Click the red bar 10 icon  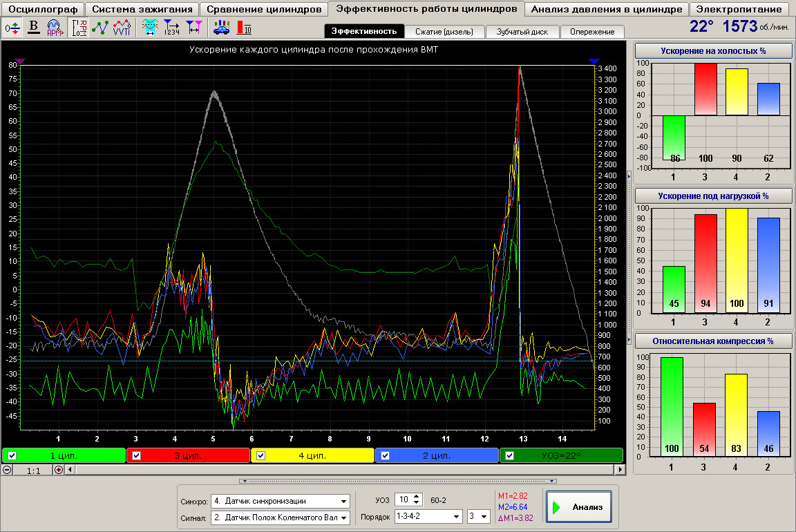[x=244, y=28]
